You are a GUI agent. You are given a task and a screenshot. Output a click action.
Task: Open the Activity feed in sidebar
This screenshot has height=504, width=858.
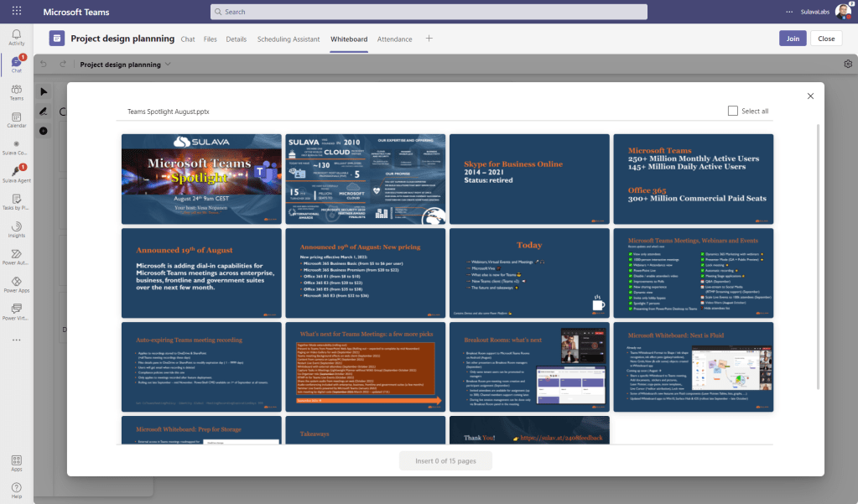(x=16, y=35)
